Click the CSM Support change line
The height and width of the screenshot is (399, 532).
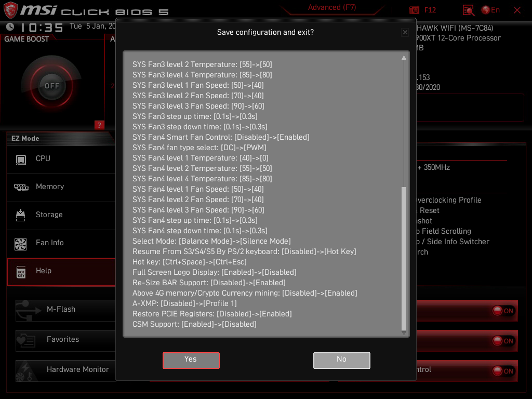[194, 324]
